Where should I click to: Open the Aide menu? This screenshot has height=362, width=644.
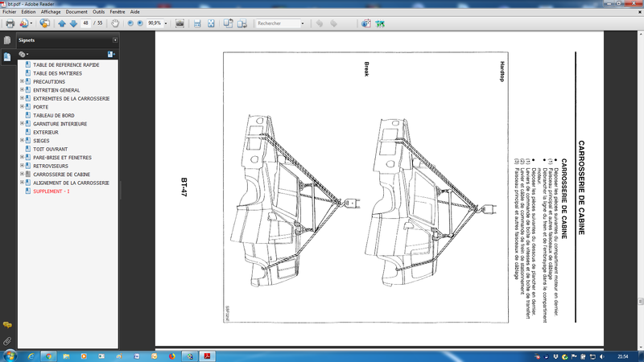[134, 12]
